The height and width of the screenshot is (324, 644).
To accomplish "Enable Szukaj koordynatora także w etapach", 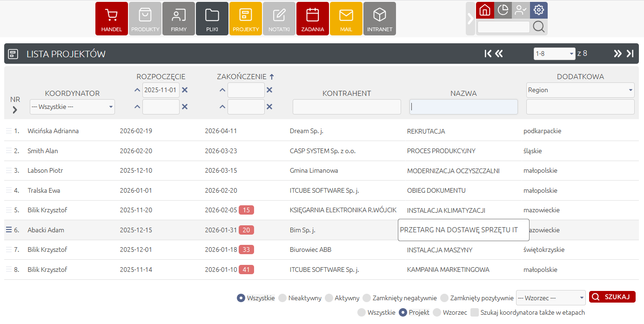I will [475, 312].
